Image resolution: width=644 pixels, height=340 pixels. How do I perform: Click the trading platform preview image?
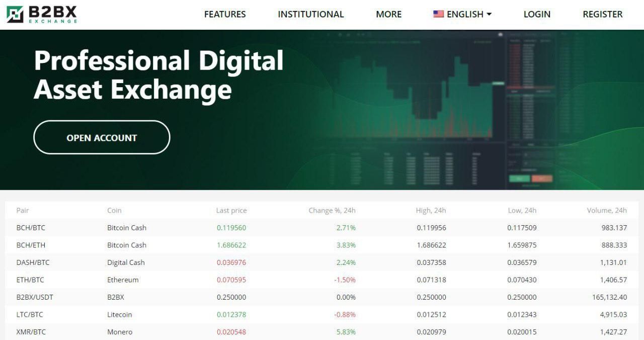453,110
